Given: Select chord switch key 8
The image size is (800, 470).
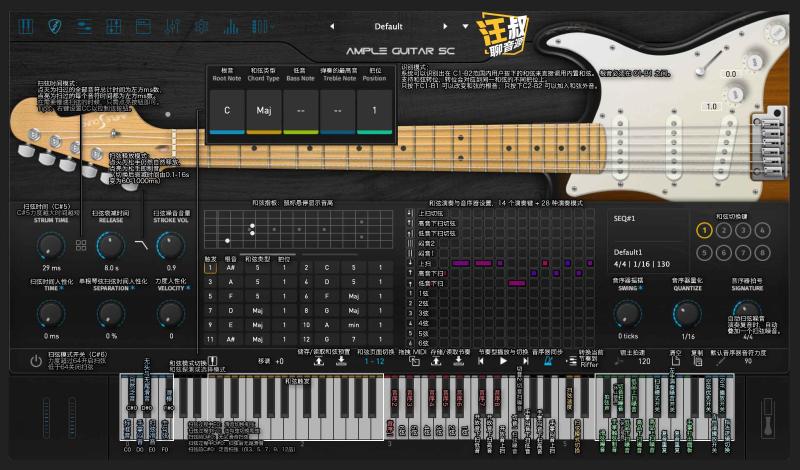Looking at the screenshot, I should [762, 253].
